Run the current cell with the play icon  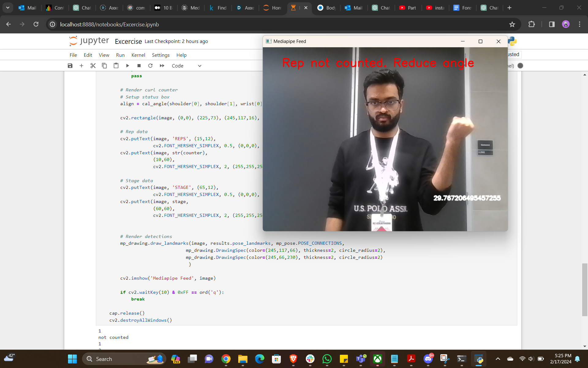[127, 65]
